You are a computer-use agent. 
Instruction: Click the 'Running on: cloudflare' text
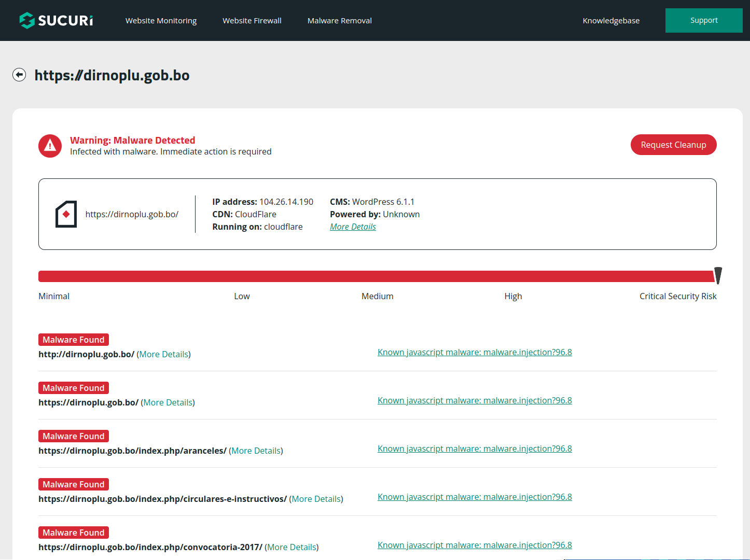click(x=257, y=227)
